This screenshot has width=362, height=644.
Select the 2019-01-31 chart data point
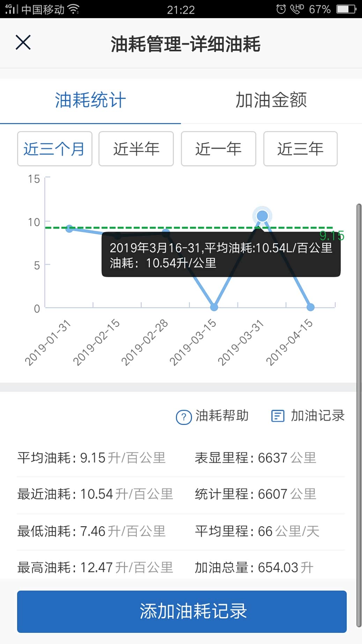[x=69, y=229]
